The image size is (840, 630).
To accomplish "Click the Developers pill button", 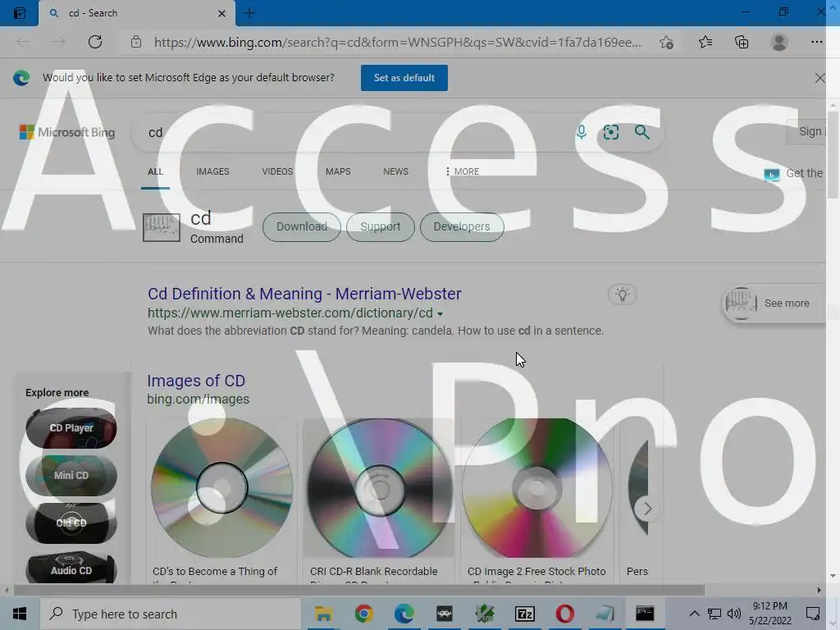I will point(462,226).
